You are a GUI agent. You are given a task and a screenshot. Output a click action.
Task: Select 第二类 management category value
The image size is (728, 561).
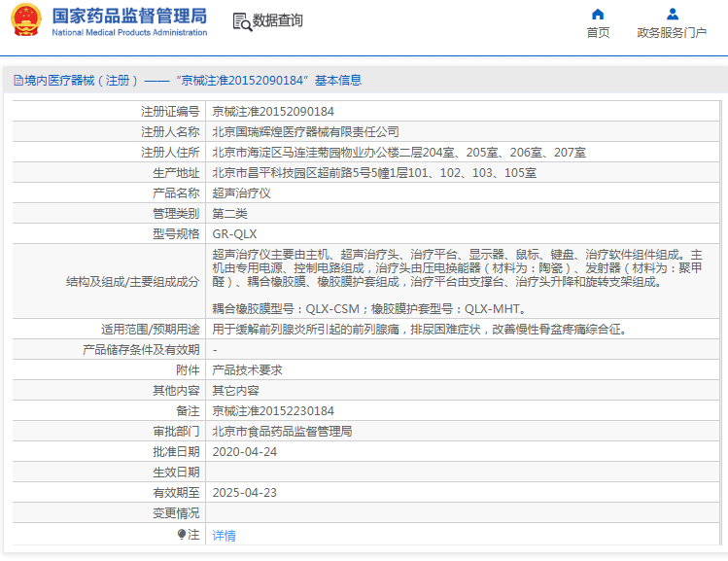coord(229,214)
